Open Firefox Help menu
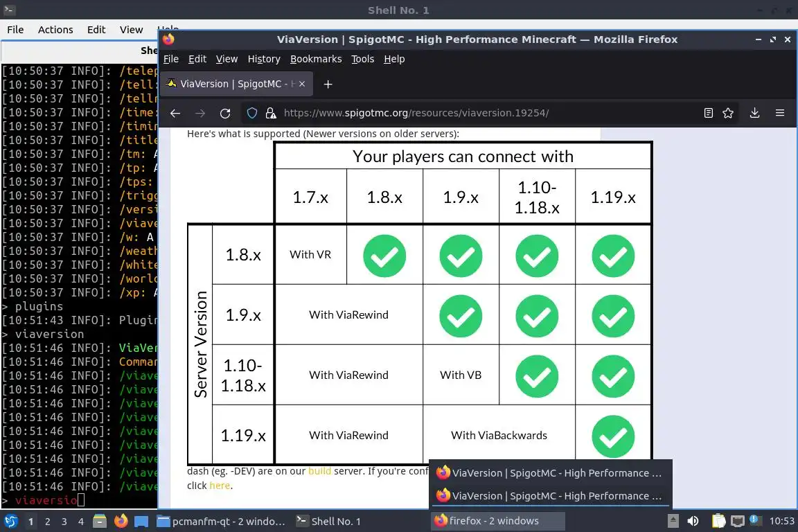798x532 pixels. (394, 59)
